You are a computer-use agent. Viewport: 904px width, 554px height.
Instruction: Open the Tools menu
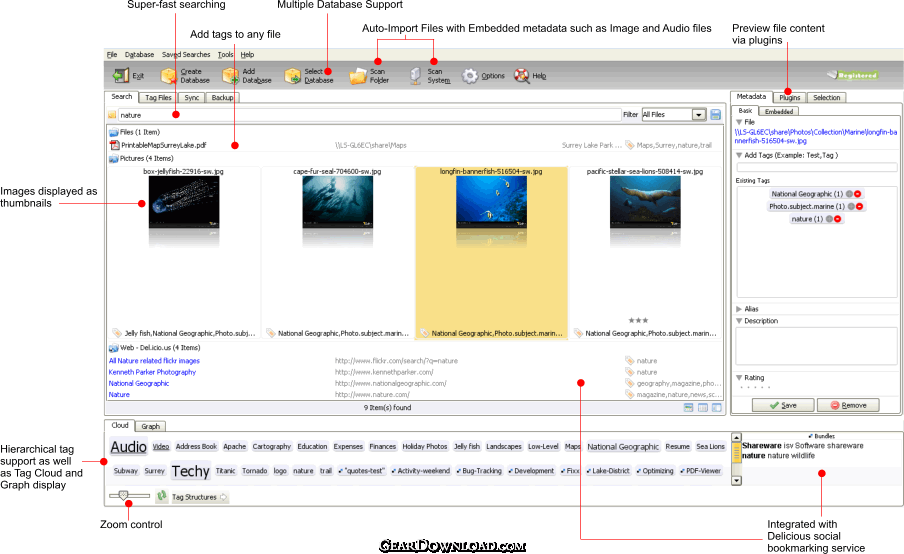pos(225,55)
